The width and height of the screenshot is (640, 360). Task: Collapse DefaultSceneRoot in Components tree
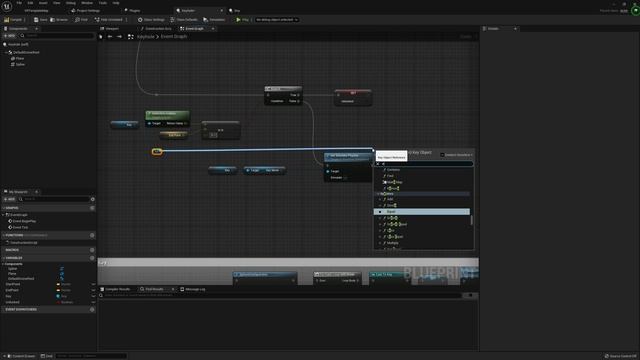pyautogui.click(x=6, y=53)
